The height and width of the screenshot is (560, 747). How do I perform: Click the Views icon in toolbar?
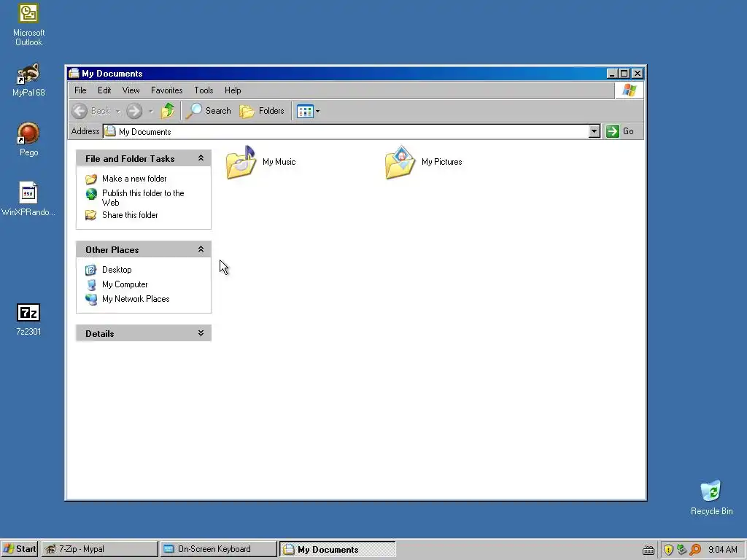(x=305, y=112)
